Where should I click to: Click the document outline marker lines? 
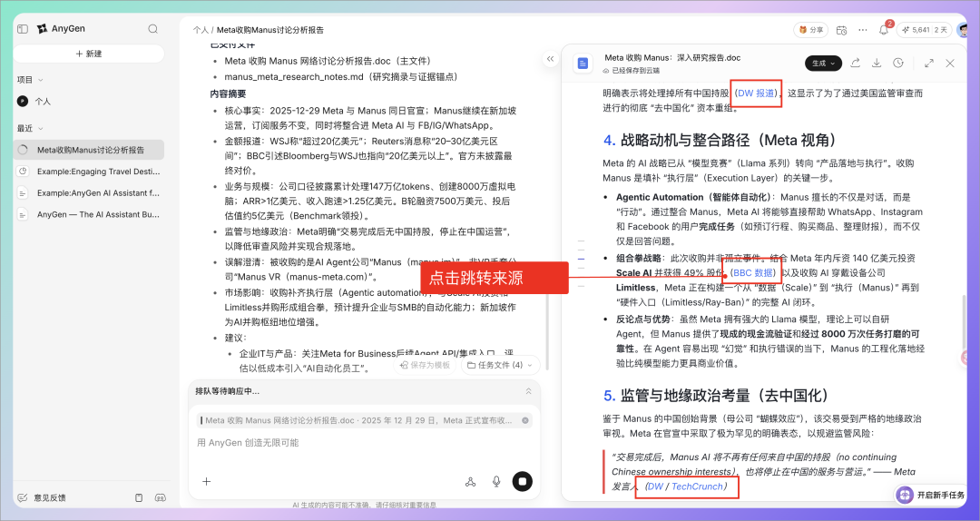pos(582,263)
